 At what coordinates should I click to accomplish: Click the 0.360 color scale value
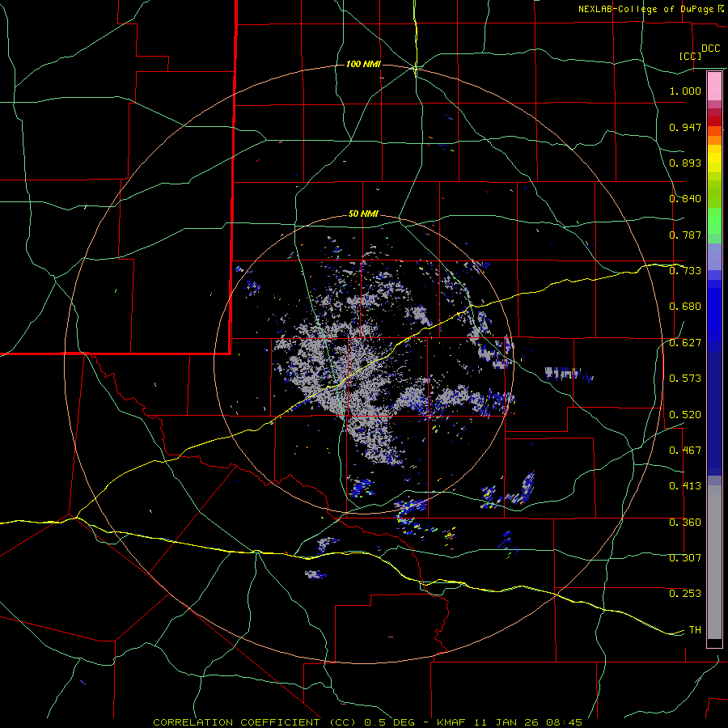tap(685, 523)
